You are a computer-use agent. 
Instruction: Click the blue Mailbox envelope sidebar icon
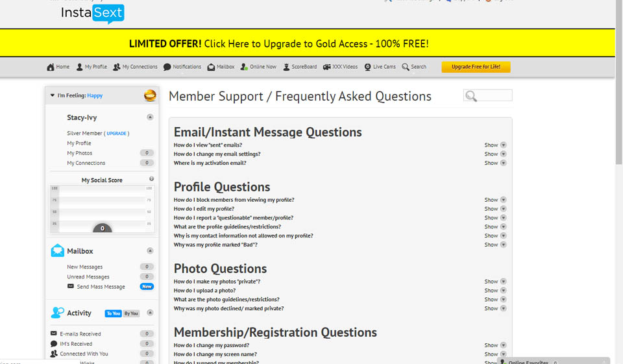[58, 250]
